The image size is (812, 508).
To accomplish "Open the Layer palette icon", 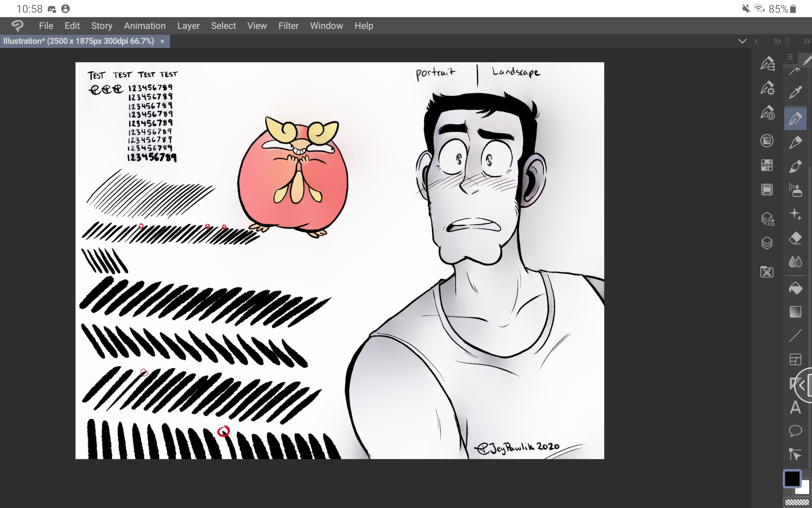I will (x=767, y=243).
